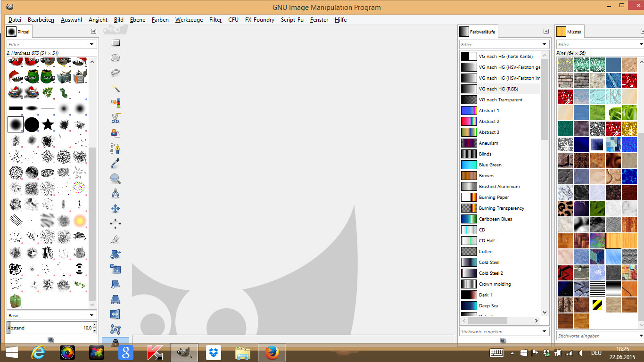Image resolution: width=644 pixels, height=362 pixels.
Task: Activate the Color Picker eyedropper tool
Action: point(116,164)
